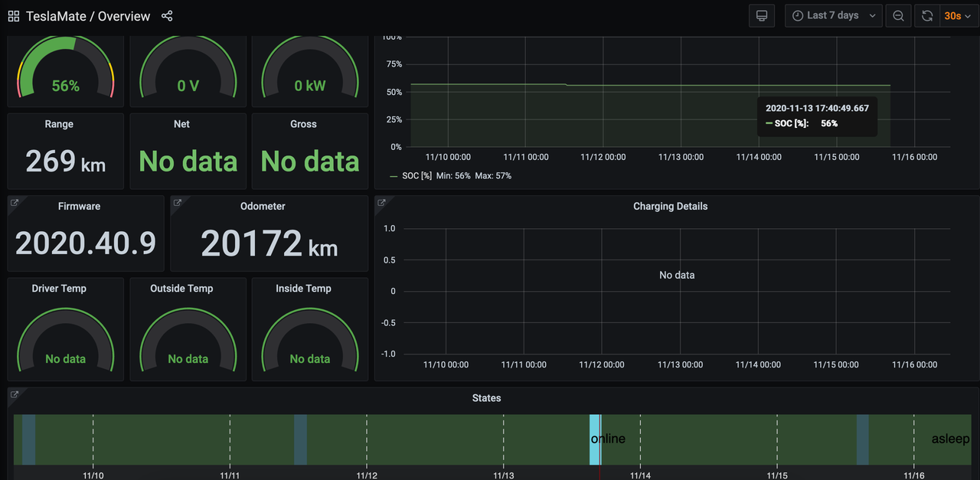980x480 pixels.
Task: Open the Last 7 days time picker
Action: click(834, 16)
